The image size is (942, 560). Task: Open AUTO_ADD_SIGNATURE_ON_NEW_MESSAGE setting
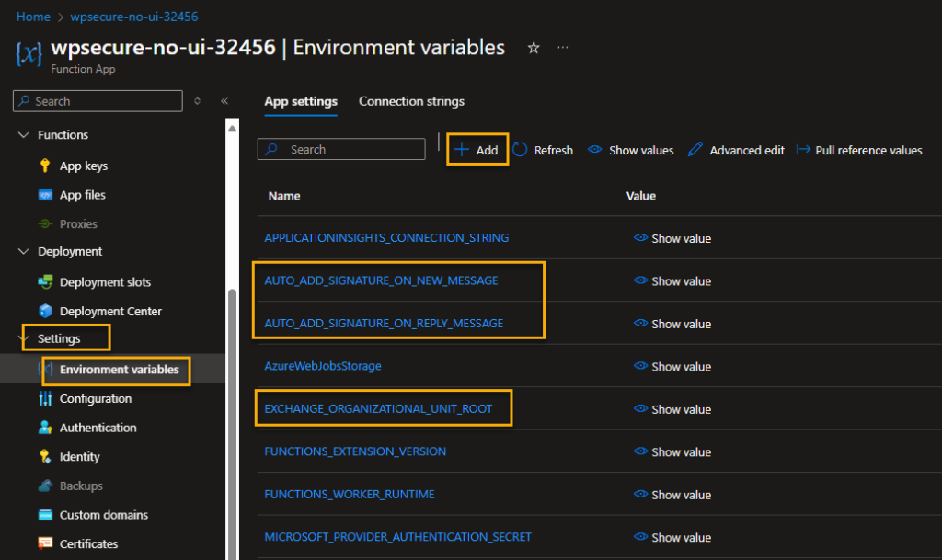tap(381, 280)
